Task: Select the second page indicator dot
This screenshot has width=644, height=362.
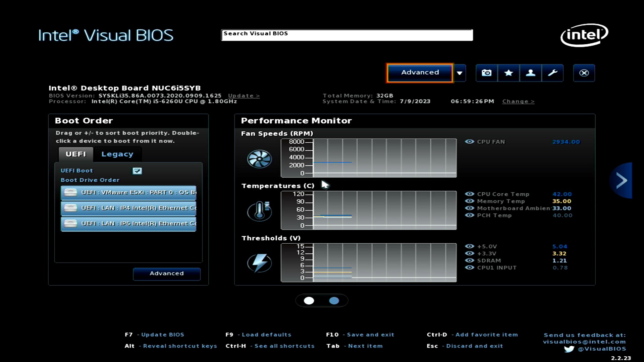Action: 334,301
